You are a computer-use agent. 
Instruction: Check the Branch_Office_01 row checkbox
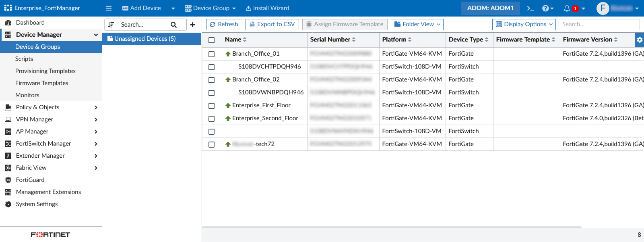pos(211,54)
